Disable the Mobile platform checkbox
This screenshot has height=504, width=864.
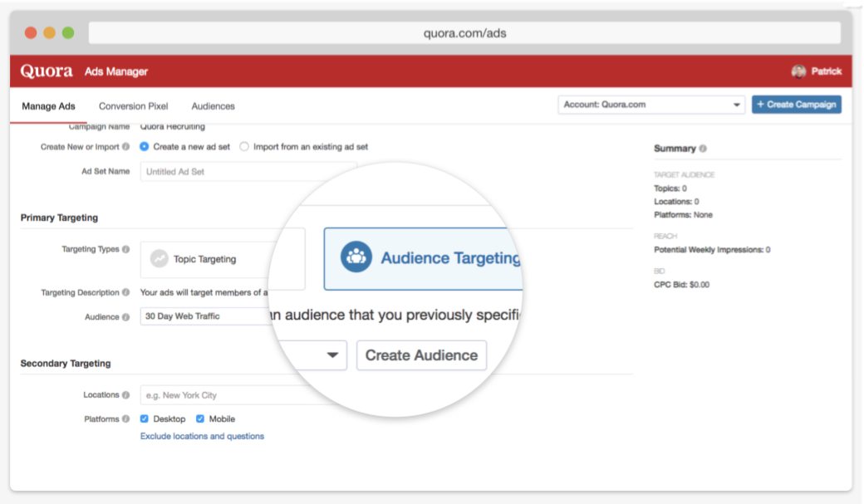click(199, 418)
